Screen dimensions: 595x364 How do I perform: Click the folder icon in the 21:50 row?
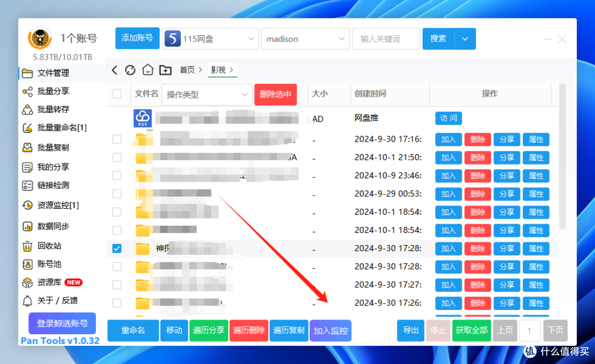click(x=143, y=157)
